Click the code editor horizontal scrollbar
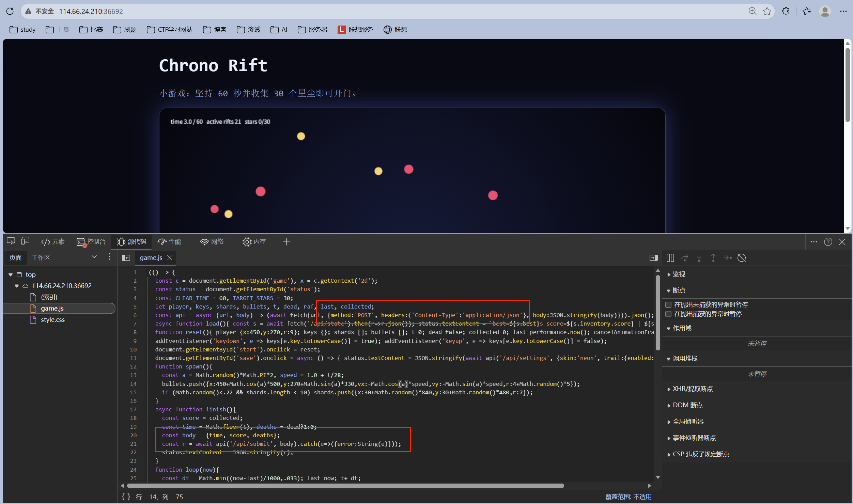 345,486
